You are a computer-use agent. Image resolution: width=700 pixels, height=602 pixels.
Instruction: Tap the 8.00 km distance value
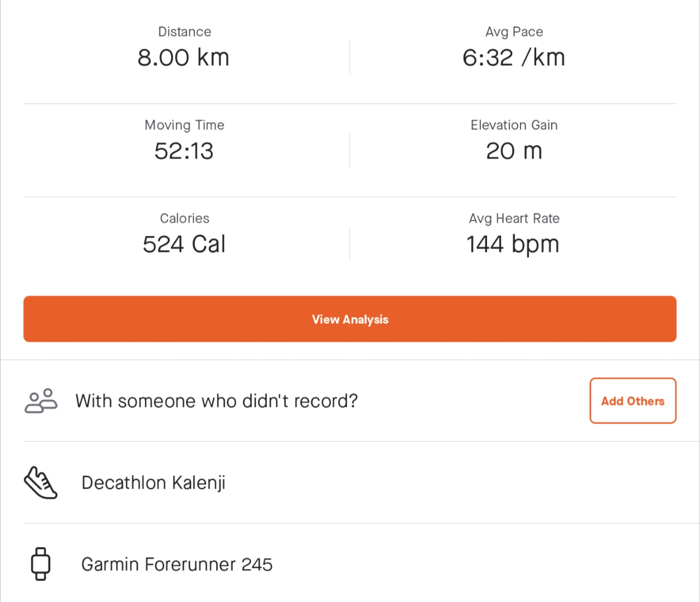(x=183, y=57)
